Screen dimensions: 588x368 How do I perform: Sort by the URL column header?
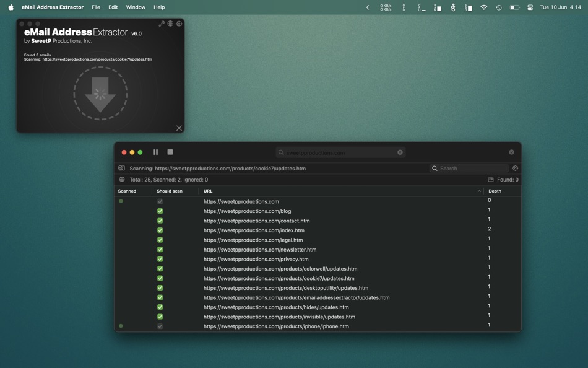[208, 191]
